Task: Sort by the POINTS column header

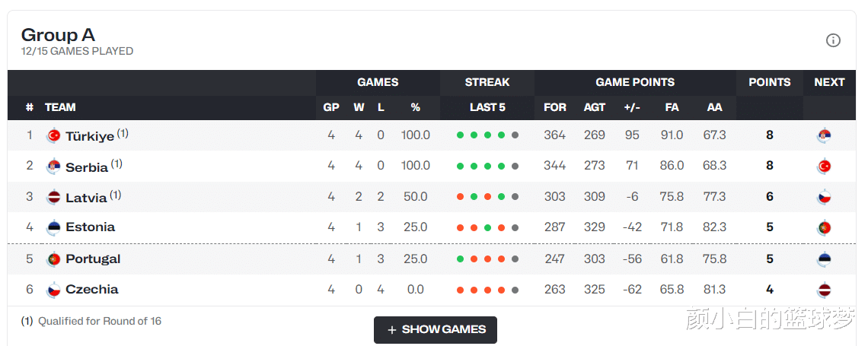Action: pyautogui.click(x=770, y=82)
